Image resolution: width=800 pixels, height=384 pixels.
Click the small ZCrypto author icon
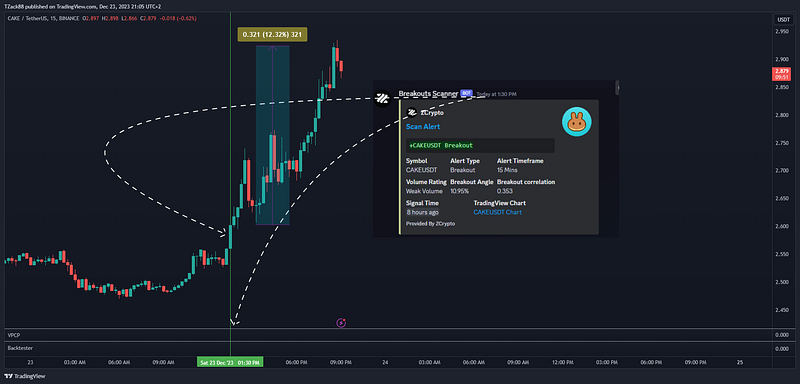[412, 113]
